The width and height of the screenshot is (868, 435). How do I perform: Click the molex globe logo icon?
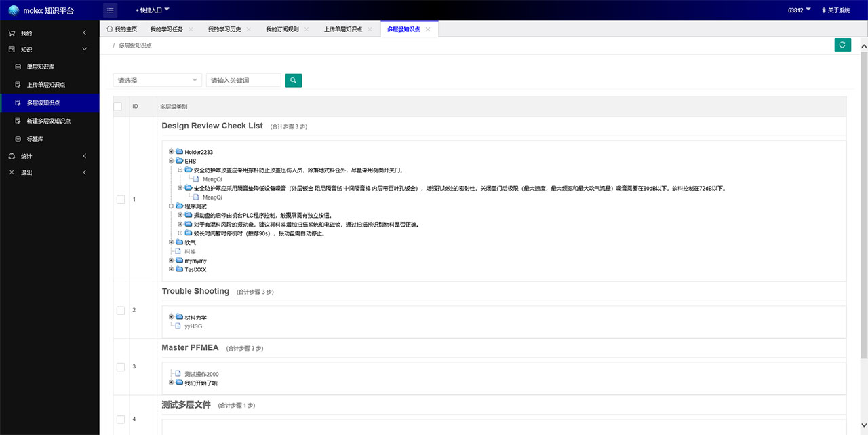[x=14, y=10]
